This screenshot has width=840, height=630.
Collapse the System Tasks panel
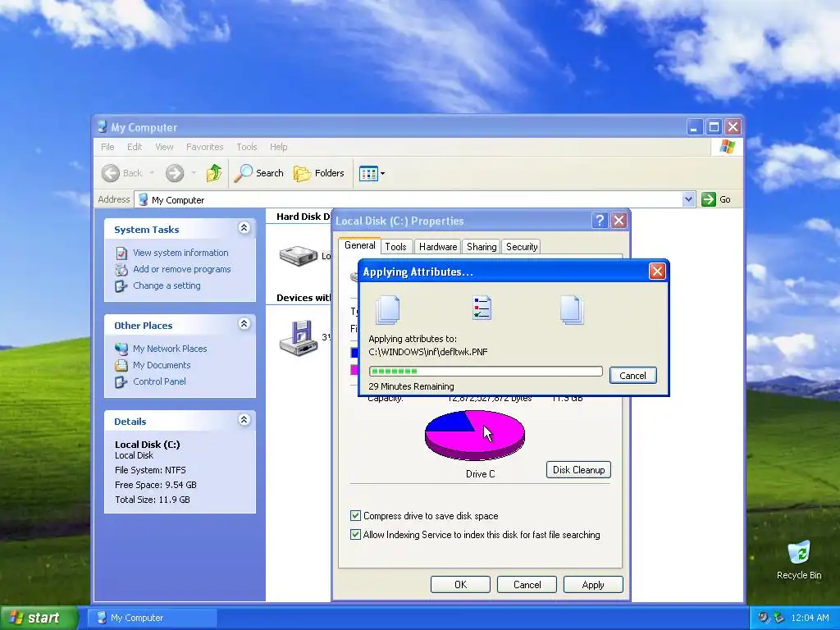[x=244, y=228]
